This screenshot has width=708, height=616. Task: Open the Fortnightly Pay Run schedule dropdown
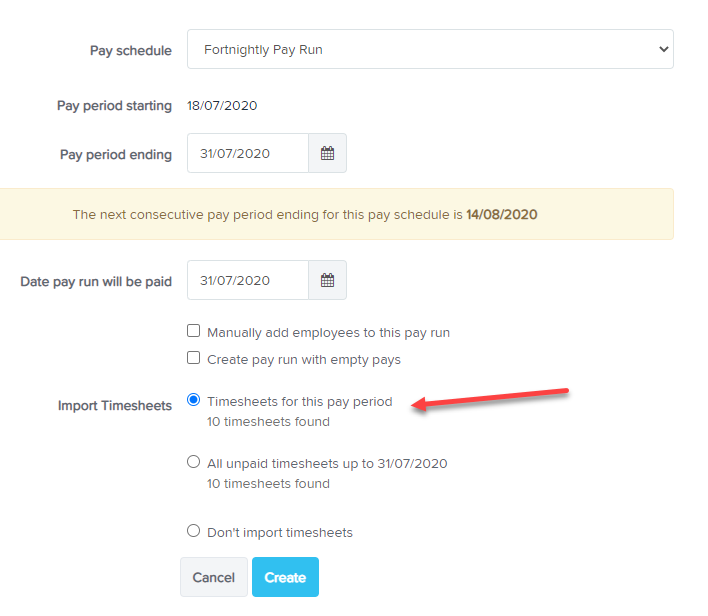pyautogui.click(x=430, y=49)
